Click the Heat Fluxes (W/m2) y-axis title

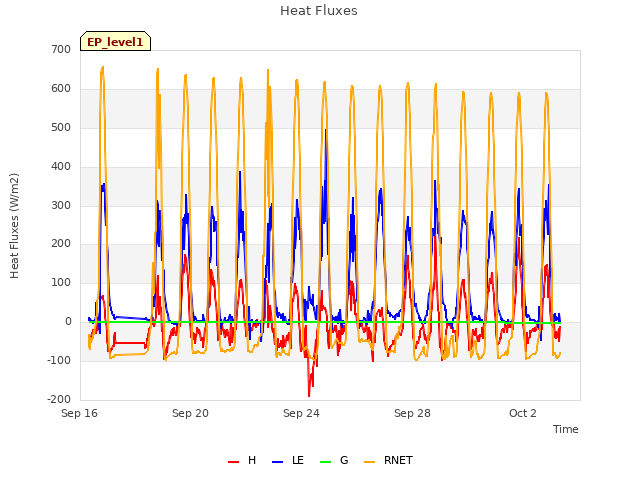[x=14, y=226]
